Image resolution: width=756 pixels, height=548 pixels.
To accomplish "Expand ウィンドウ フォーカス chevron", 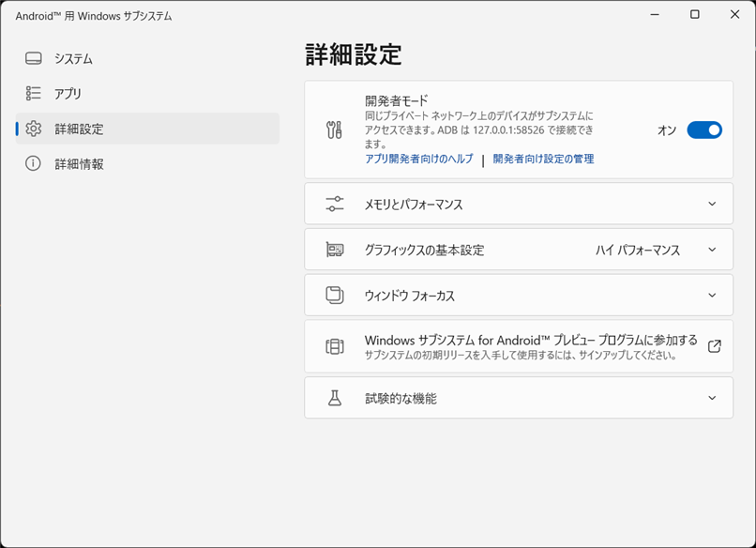I will point(712,296).
